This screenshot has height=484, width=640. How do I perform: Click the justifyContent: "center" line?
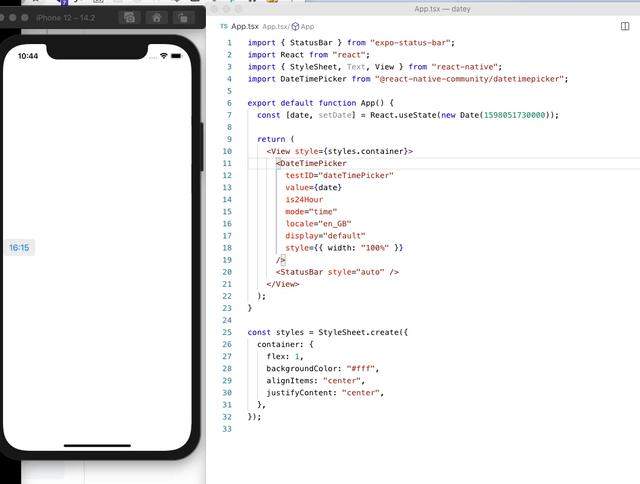325,393
